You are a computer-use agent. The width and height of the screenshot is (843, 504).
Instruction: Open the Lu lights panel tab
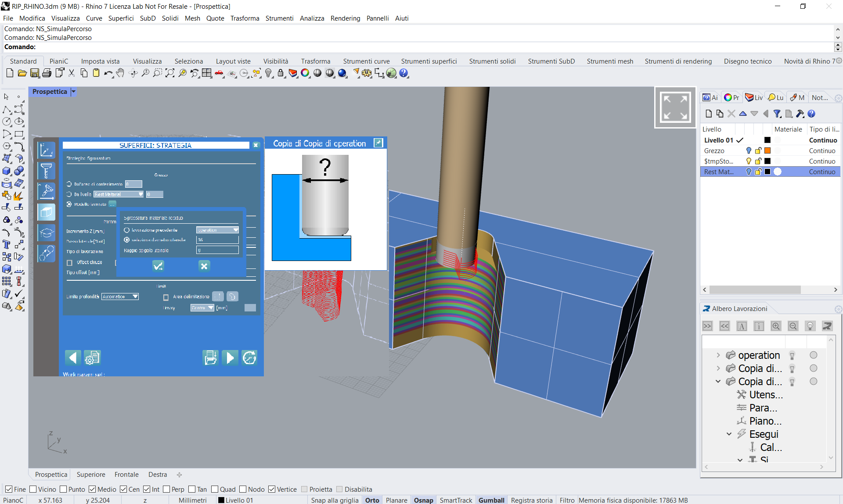(x=775, y=97)
